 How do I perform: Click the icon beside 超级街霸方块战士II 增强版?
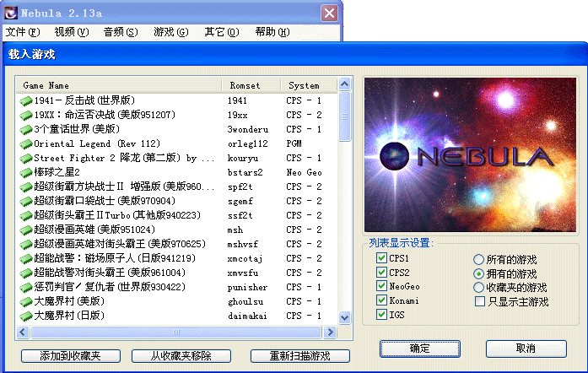point(26,186)
